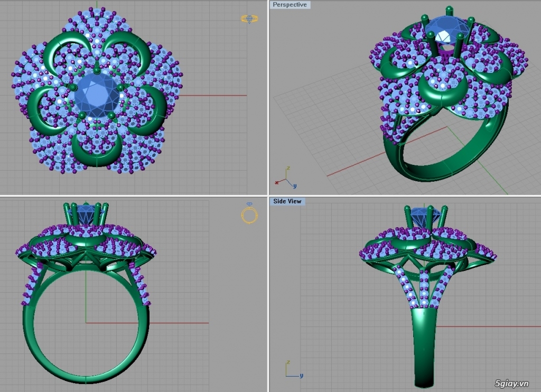This screenshot has height=392, width=541.
Task: Select the blue center gemstone in top view
Action: click(97, 95)
